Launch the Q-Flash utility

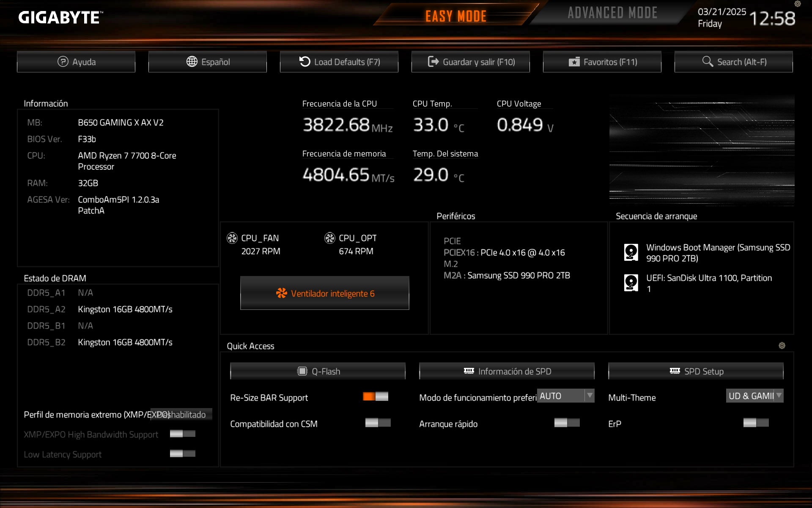pyautogui.click(x=318, y=371)
